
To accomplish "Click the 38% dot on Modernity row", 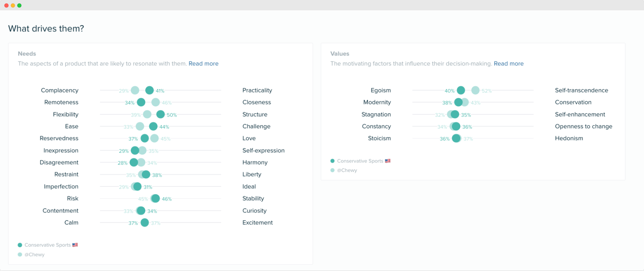I will pyautogui.click(x=458, y=102).
